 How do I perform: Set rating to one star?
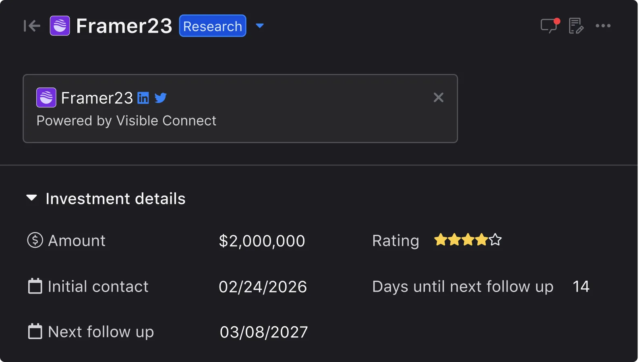tap(441, 240)
